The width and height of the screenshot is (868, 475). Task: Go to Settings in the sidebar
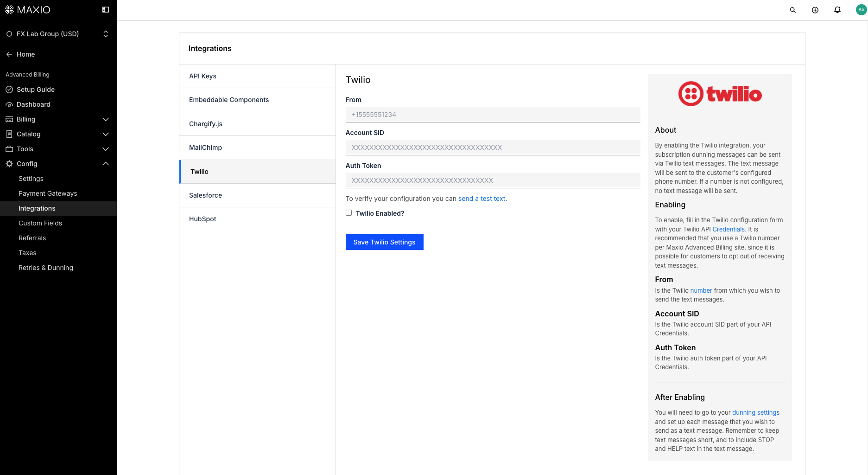pos(31,179)
